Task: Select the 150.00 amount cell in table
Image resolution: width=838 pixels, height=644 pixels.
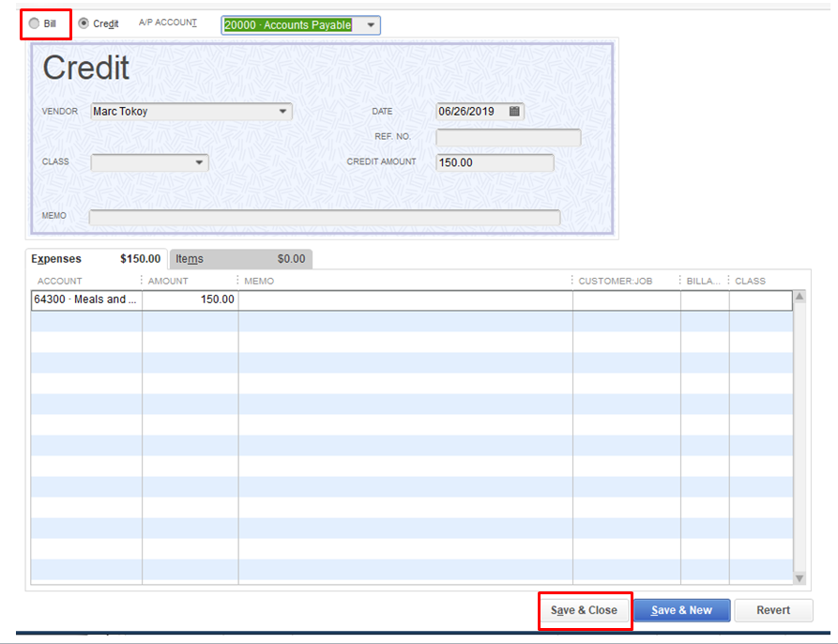Action: [190, 299]
